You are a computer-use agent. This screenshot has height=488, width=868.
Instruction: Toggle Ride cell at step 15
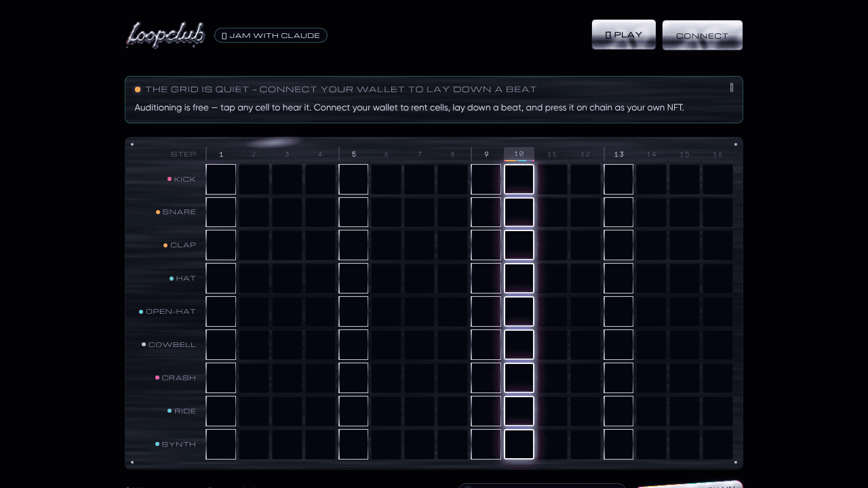point(685,411)
